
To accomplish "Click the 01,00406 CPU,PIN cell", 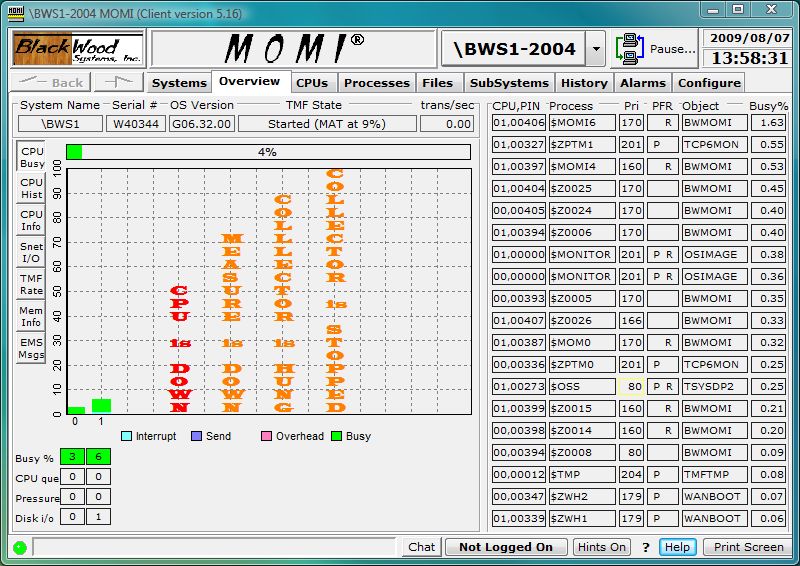I will click(519, 122).
